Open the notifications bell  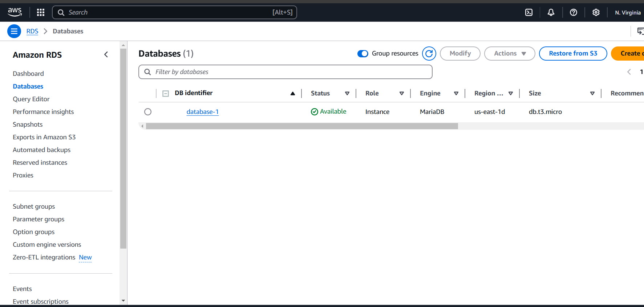[551, 12]
